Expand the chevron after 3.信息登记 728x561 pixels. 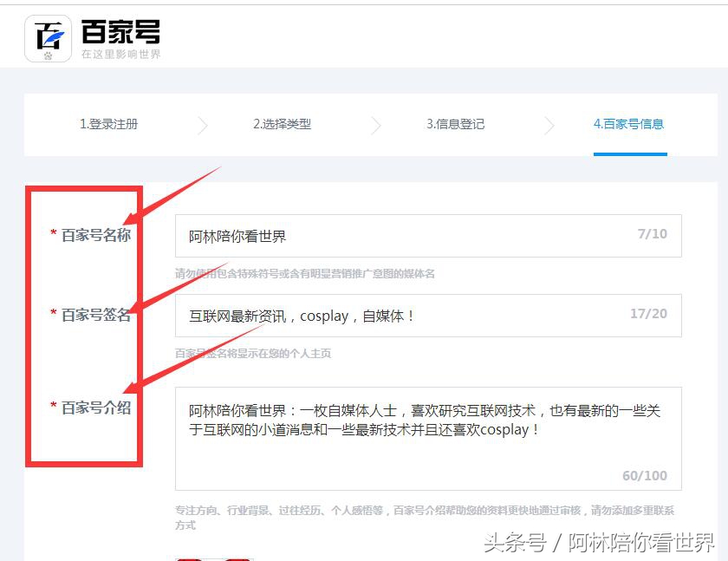pos(549,125)
